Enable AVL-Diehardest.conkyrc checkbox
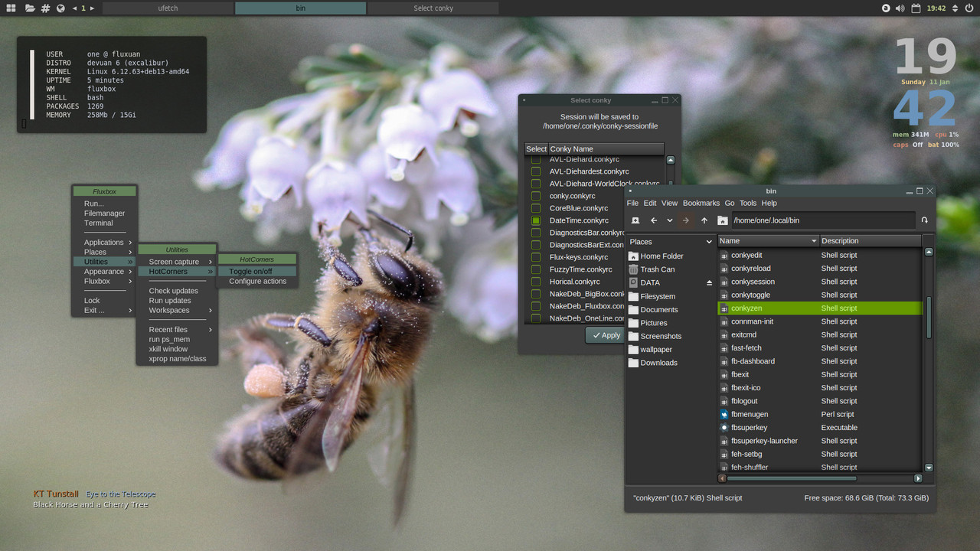The width and height of the screenshot is (980, 551). [x=536, y=171]
